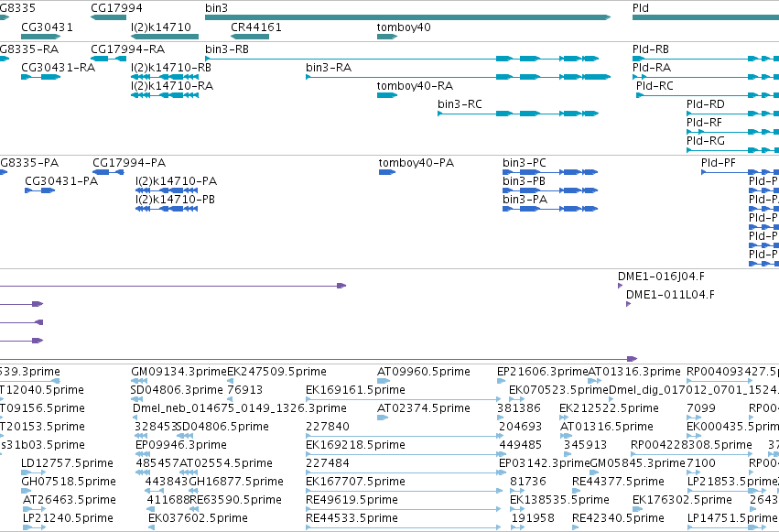The image size is (779, 532).
Task: Select clone DME1-011L04.F
Action: [628, 304]
